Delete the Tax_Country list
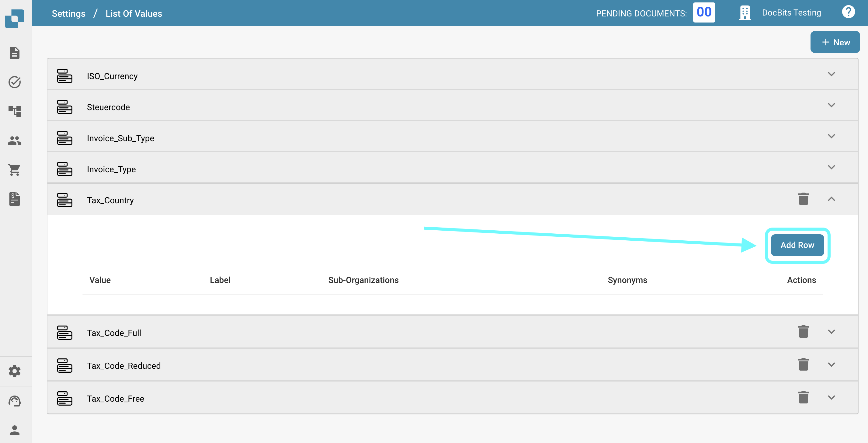This screenshot has height=443, width=868. click(803, 199)
